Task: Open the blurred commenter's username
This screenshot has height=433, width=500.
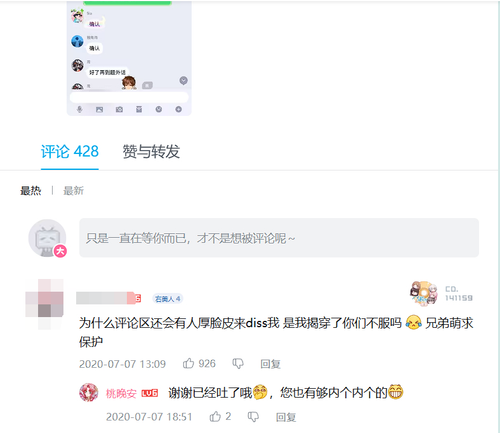Action: coord(105,298)
